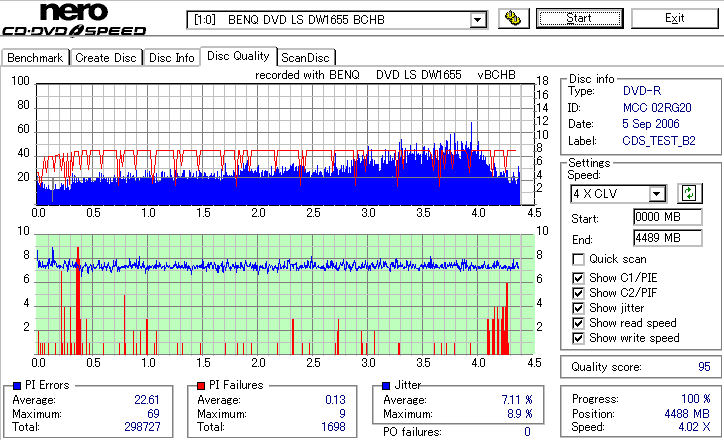Go to the Disc Info tab
Viewport: 724px width, 441px height.
coord(172,58)
